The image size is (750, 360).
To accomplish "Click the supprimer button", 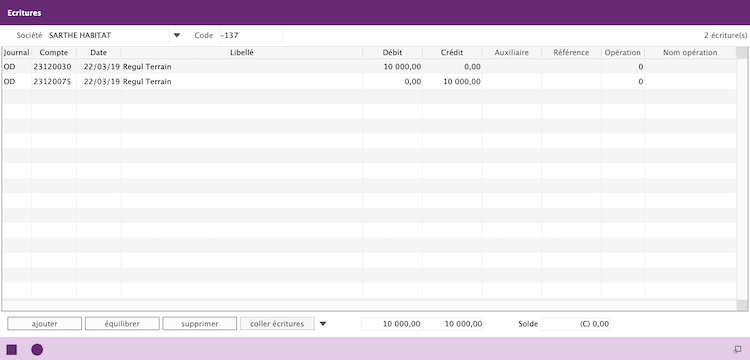I will (x=199, y=324).
